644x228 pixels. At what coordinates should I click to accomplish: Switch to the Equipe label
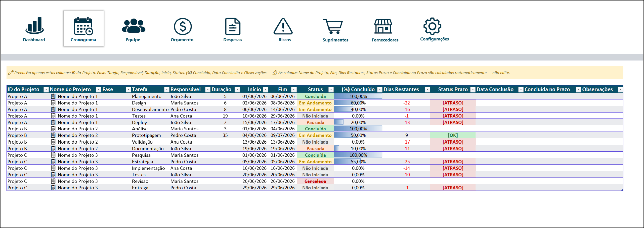(133, 40)
